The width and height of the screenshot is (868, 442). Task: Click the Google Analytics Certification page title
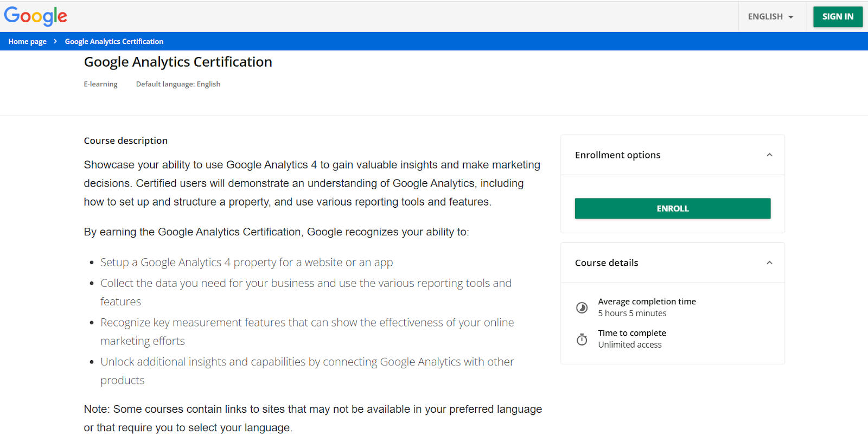[178, 62]
